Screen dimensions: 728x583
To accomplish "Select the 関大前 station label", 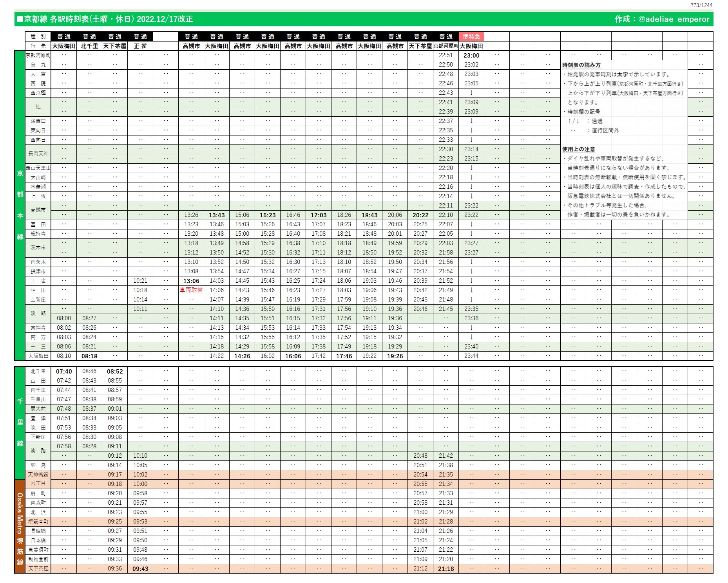I will coord(38,409).
